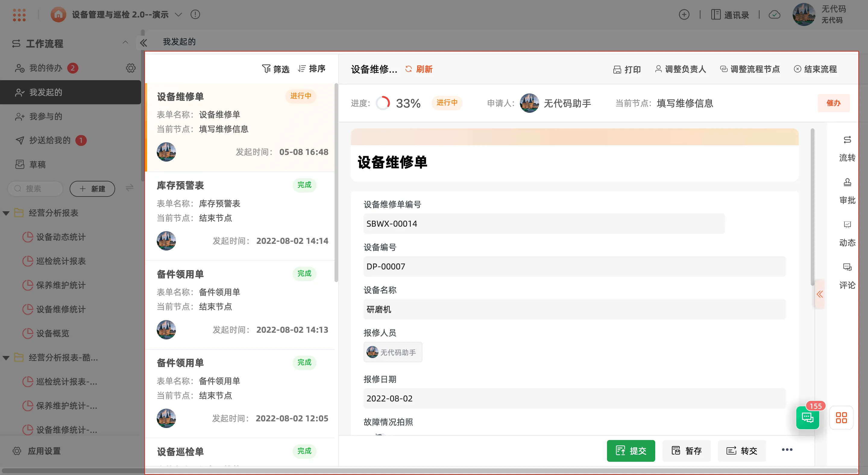Open the 评论 comments panel icon
Viewport: 868px width, 475px height.
click(847, 267)
